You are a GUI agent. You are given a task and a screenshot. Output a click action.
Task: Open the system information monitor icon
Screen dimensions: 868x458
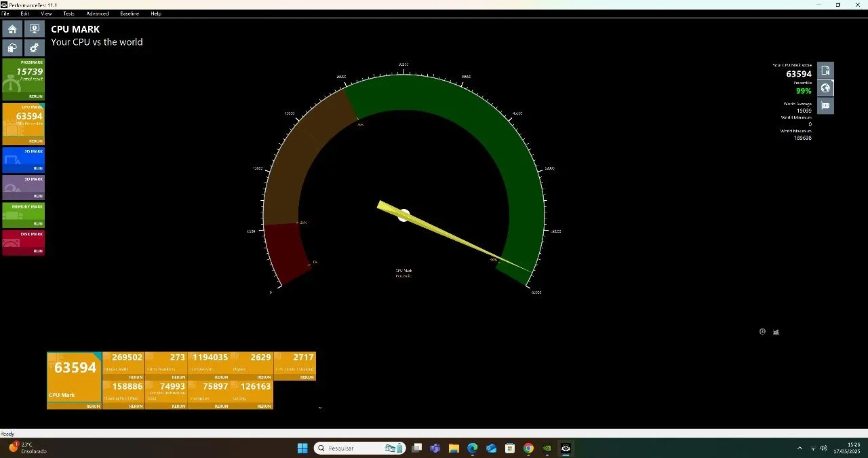pos(35,29)
